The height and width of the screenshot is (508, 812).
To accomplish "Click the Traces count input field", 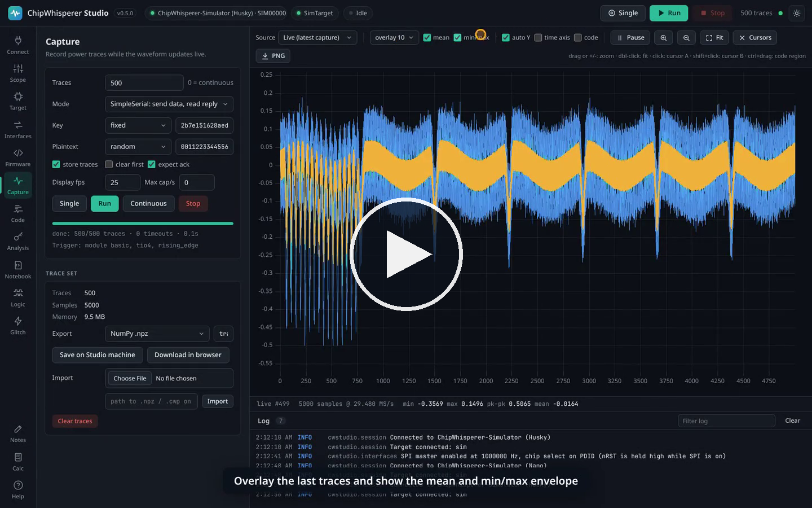I will [144, 83].
